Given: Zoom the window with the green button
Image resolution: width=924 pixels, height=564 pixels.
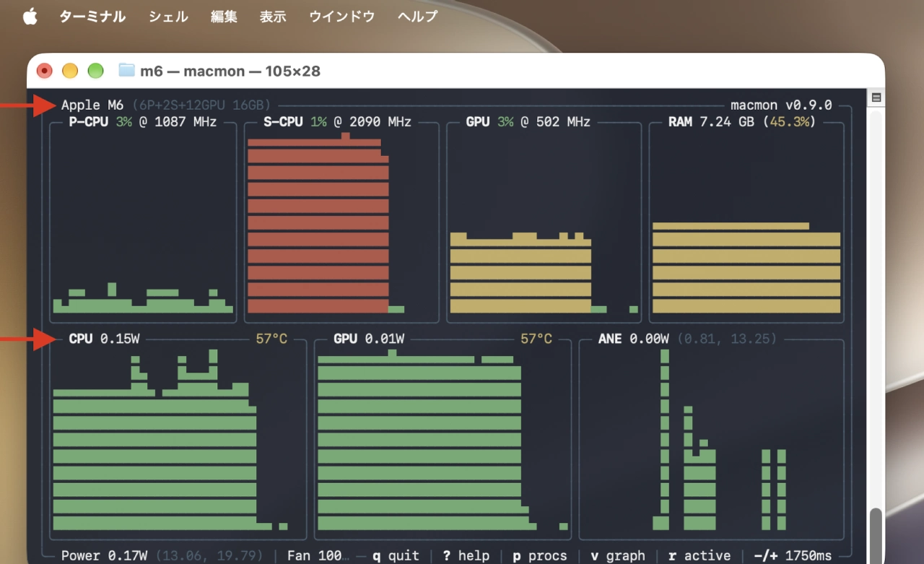Looking at the screenshot, I should pos(95,71).
